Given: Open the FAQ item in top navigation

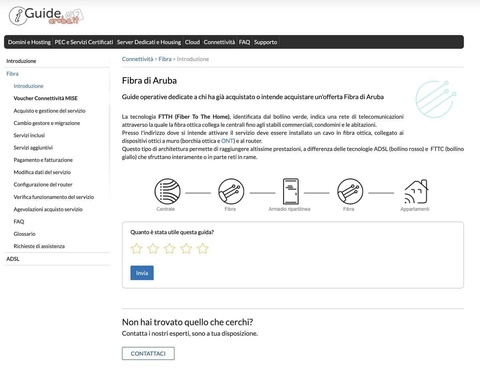Looking at the screenshot, I should click(244, 42).
